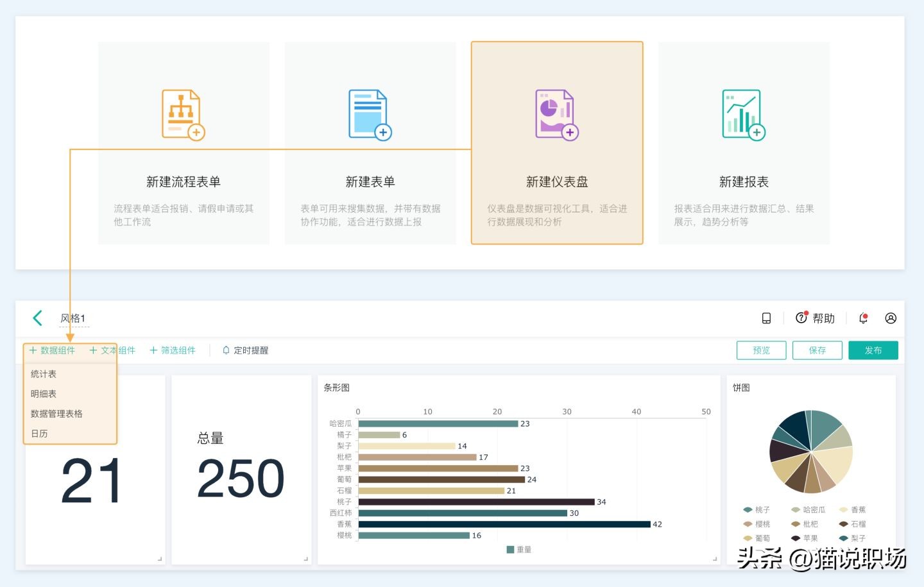Click the 新建流程表单 flowchart icon
The image size is (924, 587).
(x=184, y=115)
